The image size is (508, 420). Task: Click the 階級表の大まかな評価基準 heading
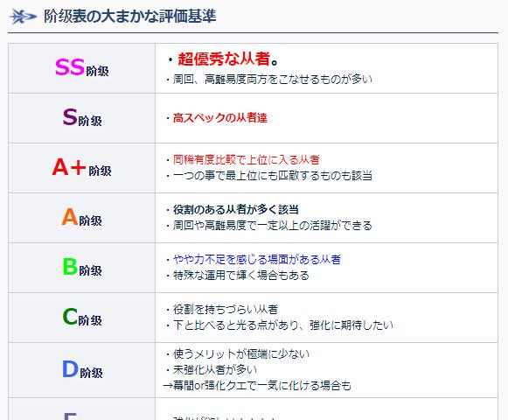pyautogui.click(x=130, y=17)
